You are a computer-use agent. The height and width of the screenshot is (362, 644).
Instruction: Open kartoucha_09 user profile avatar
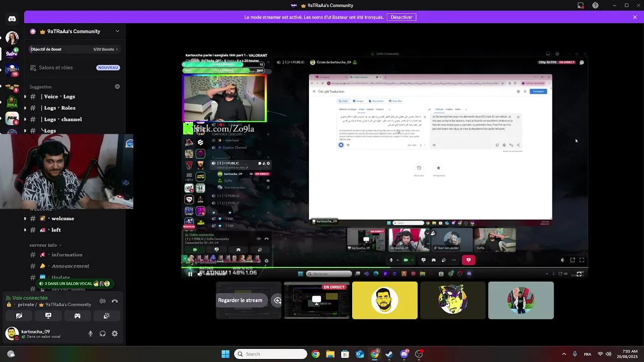tap(12, 333)
